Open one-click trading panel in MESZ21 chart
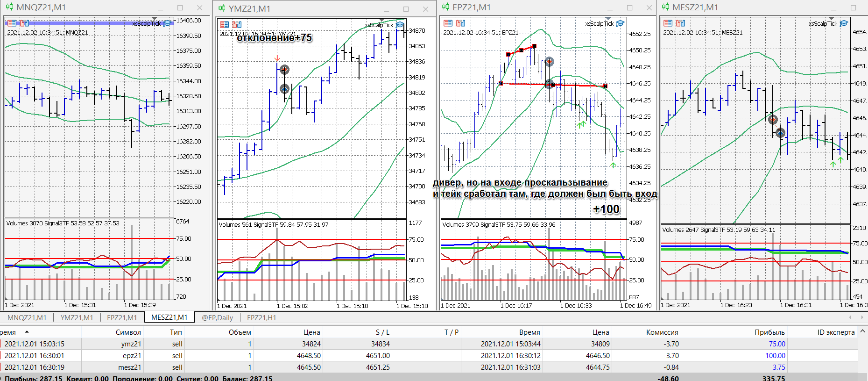Image resolution: width=868 pixels, height=381 pixels. (668, 23)
